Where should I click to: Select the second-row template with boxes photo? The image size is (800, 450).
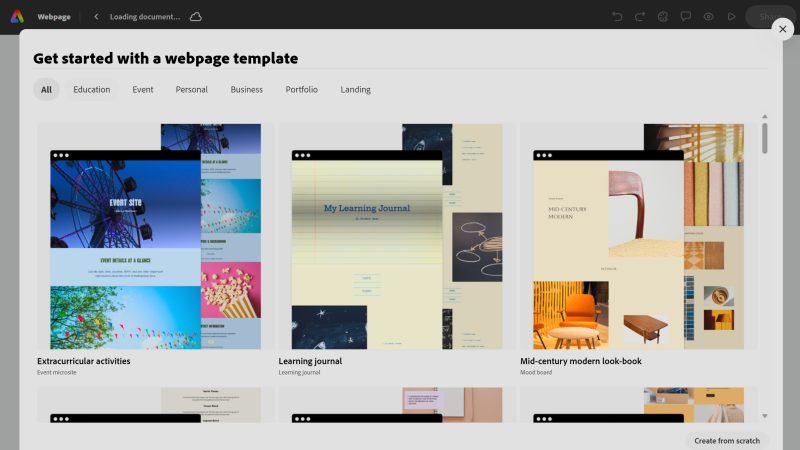pyautogui.click(x=639, y=405)
